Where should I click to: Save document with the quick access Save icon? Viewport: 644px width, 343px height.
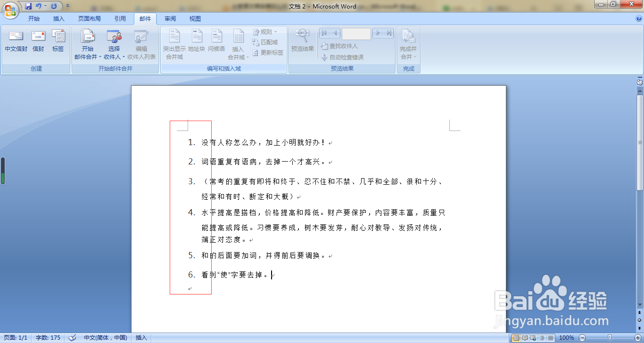point(28,6)
